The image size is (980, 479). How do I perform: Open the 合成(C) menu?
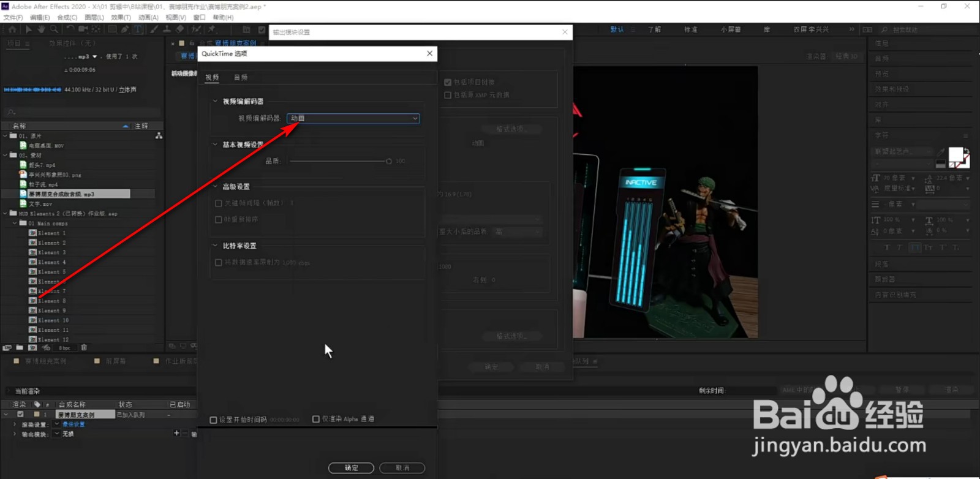point(67,18)
